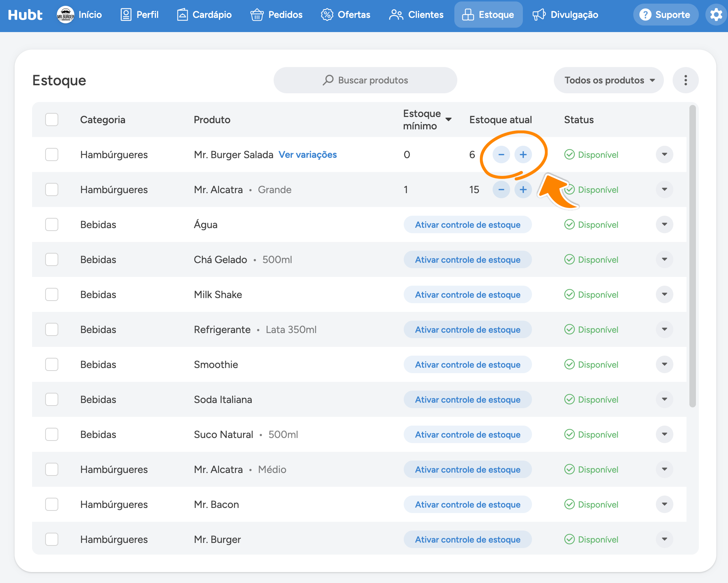Expand Suco Natural status dropdown
728x583 pixels.
[665, 434]
